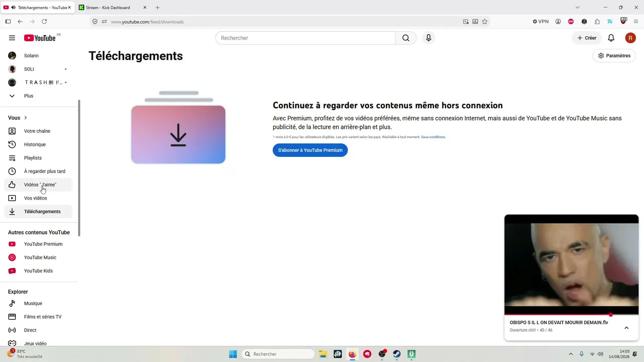Seek in the miniplayer progress bar

(x=572, y=315)
